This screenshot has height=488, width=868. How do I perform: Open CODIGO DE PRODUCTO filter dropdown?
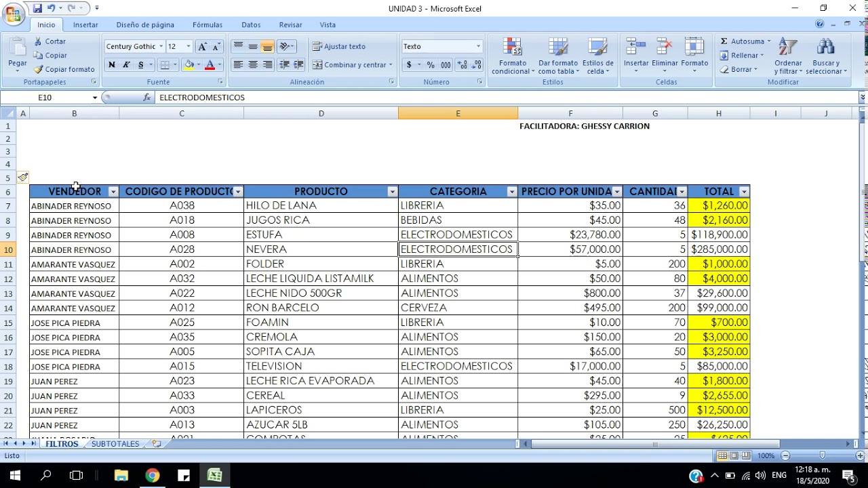coord(238,192)
